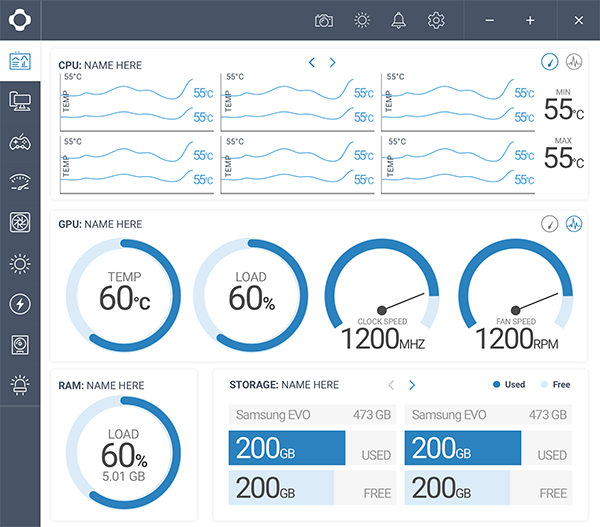Show next storage drives with right arrow
The image size is (600, 527).
(x=412, y=385)
